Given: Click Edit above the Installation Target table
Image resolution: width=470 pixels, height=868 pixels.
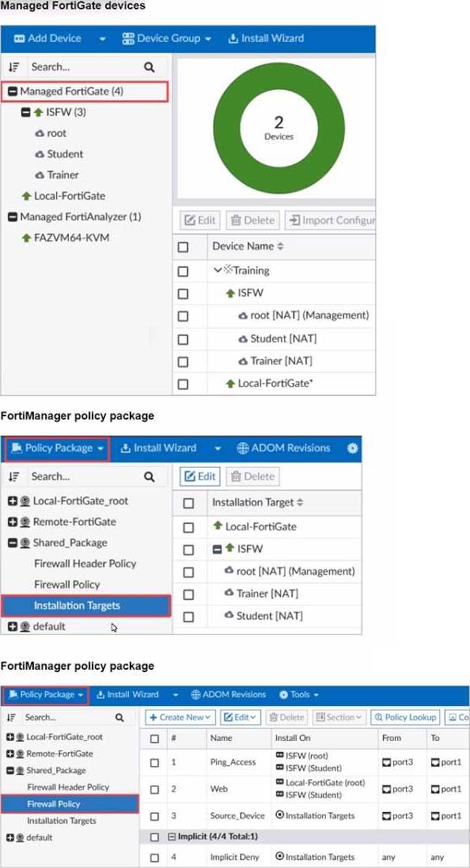Looking at the screenshot, I should (x=200, y=477).
